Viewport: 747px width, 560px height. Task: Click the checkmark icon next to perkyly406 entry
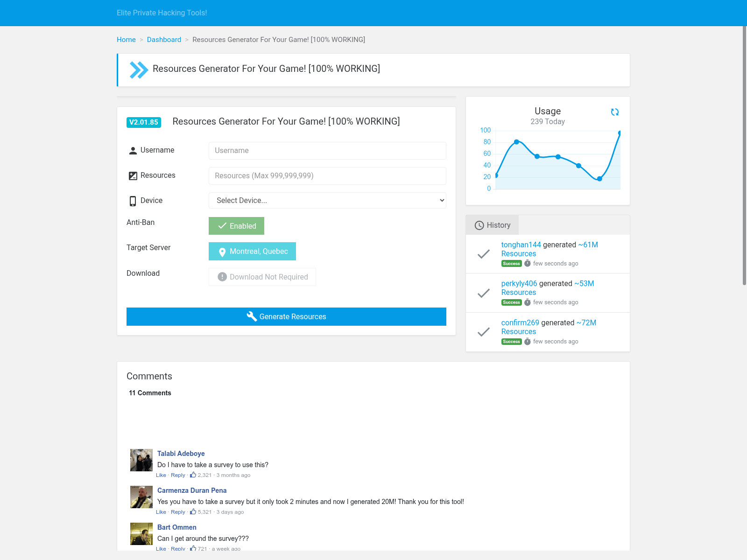484,293
